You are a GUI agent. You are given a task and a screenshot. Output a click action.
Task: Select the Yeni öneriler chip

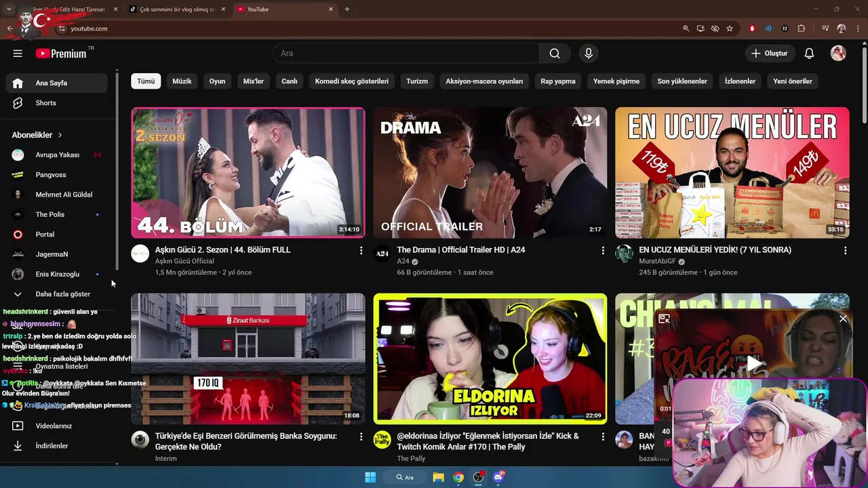pyautogui.click(x=793, y=81)
